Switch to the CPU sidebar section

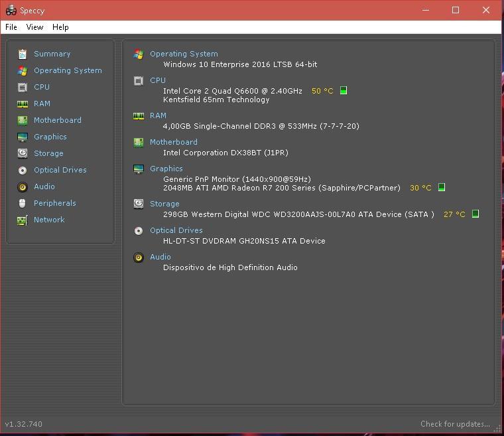[x=42, y=87]
